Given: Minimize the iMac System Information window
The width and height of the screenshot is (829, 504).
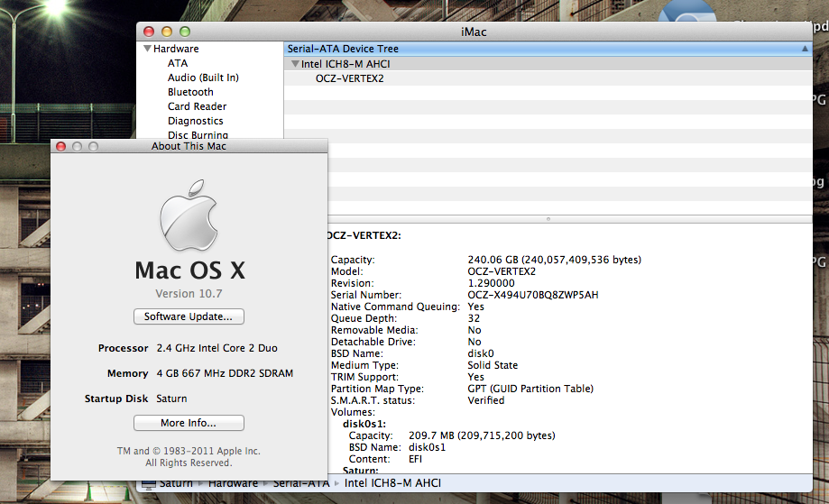Looking at the screenshot, I should [x=167, y=32].
